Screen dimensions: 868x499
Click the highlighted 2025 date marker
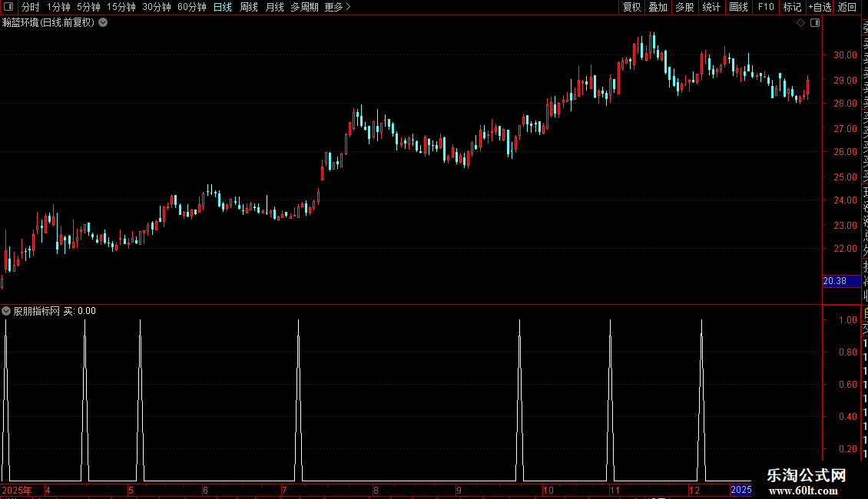pyautogui.click(x=740, y=490)
